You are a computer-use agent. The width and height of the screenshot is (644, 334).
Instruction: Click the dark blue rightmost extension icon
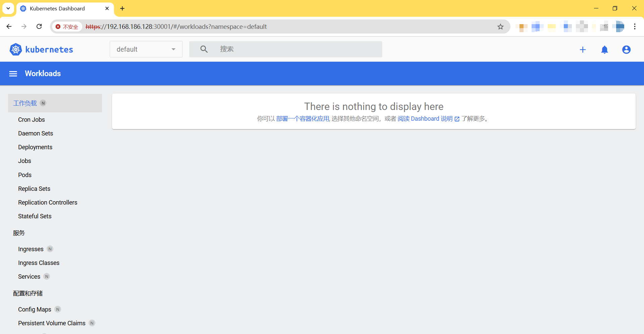[x=619, y=26]
